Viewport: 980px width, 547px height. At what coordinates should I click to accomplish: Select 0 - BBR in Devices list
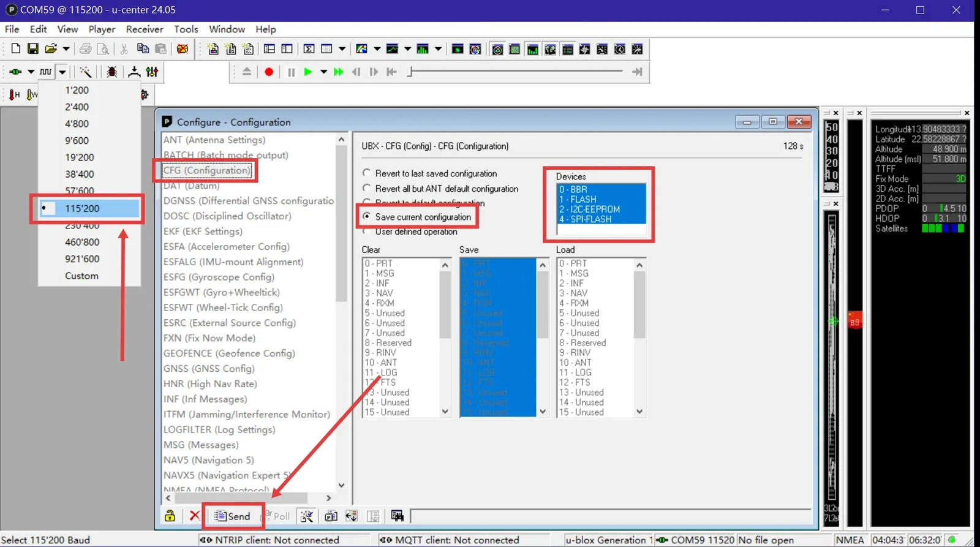tap(601, 189)
